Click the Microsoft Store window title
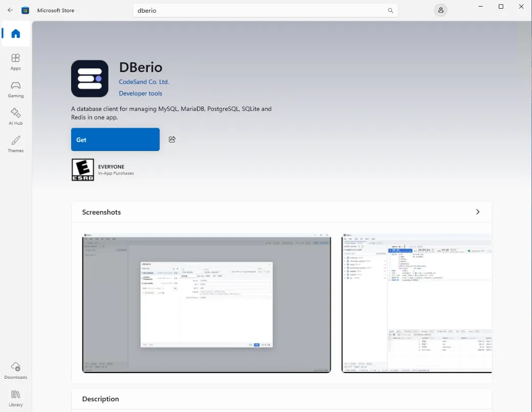The image size is (532, 412). pos(56,11)
